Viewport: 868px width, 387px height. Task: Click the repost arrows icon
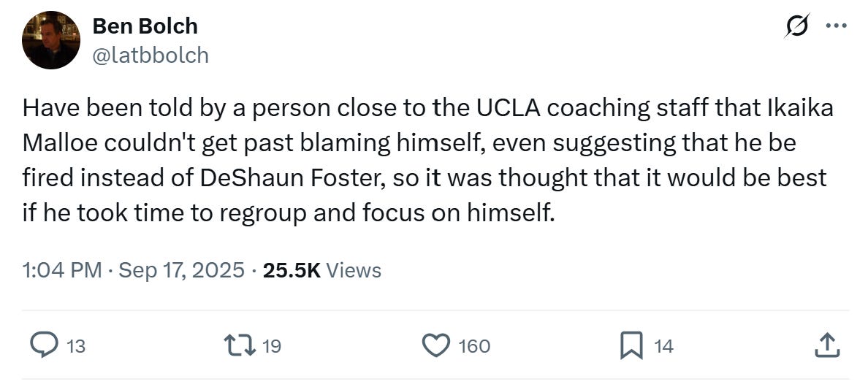pos(242,345)
